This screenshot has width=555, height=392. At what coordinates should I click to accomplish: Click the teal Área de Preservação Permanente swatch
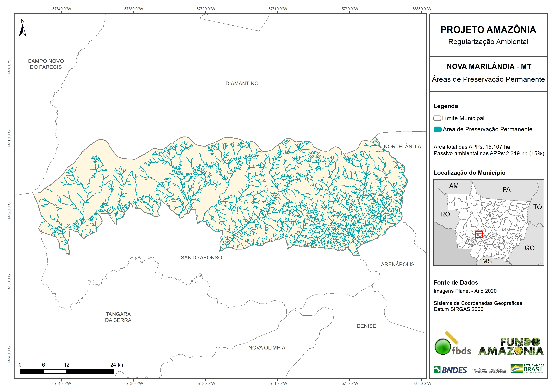(437, 129)
